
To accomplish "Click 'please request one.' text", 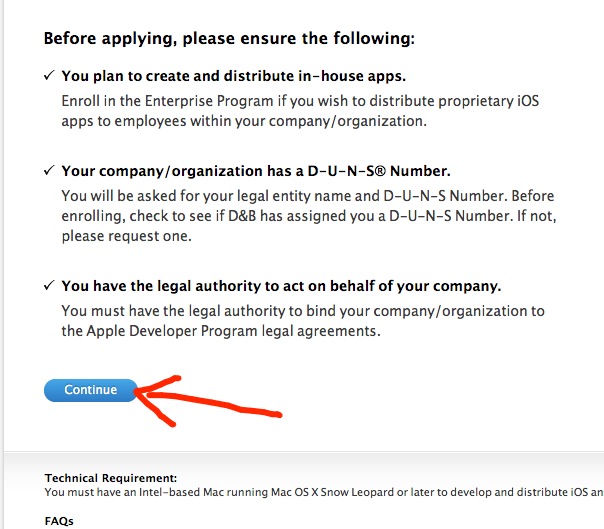I will tap(126, 236).
